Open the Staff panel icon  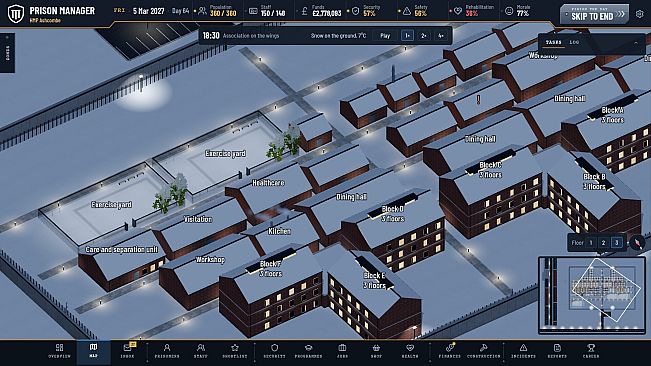(x=201, y=347)
